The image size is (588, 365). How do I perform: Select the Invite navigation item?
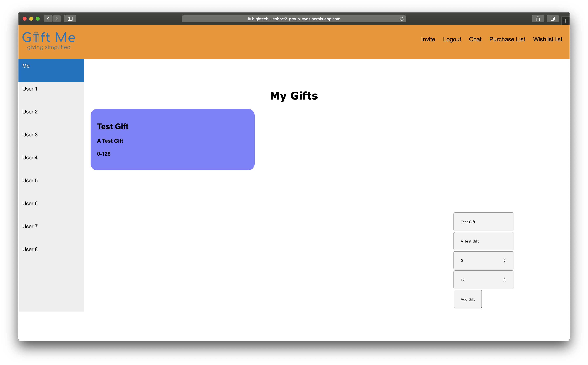(428, 39)
